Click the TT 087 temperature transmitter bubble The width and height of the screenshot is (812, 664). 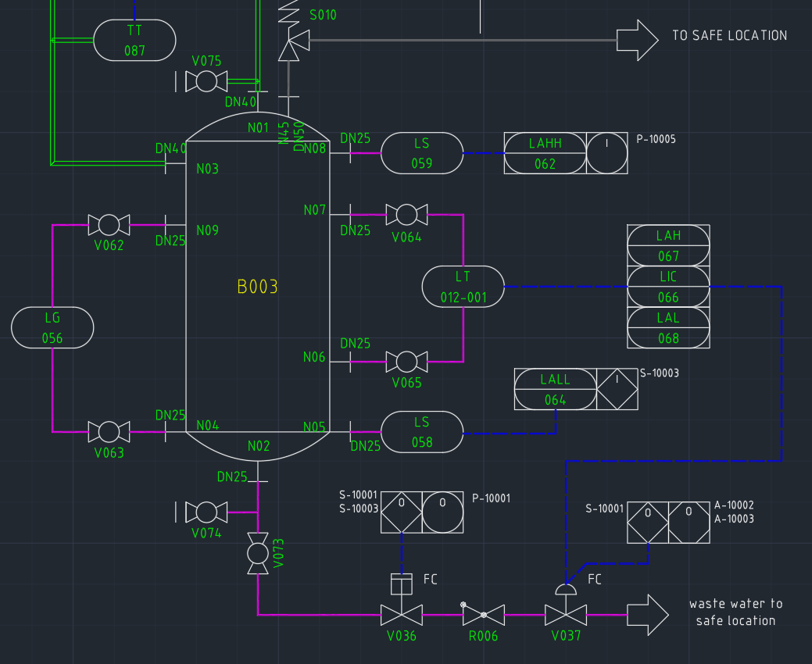pos(134,40)
